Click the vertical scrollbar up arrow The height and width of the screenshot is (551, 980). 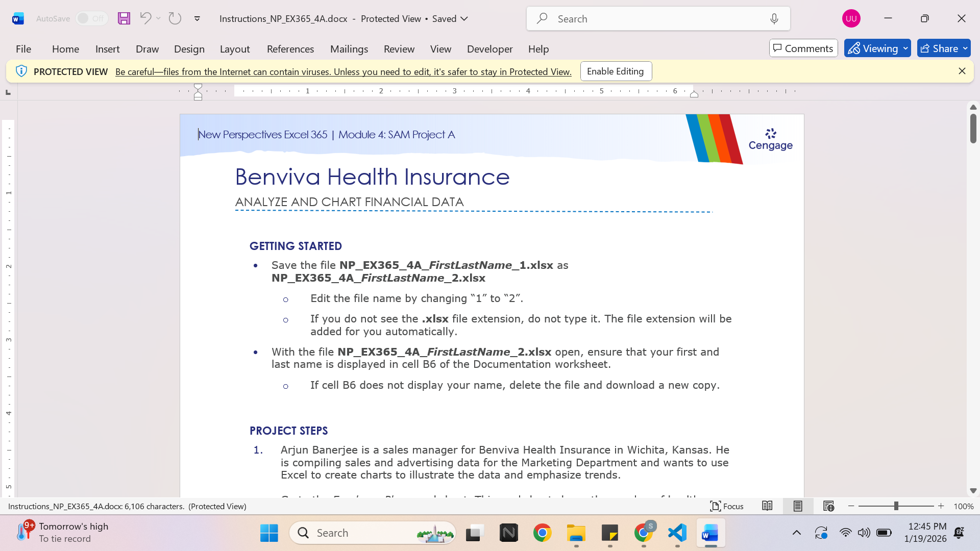pyautogui.click(x=973, y=107)
